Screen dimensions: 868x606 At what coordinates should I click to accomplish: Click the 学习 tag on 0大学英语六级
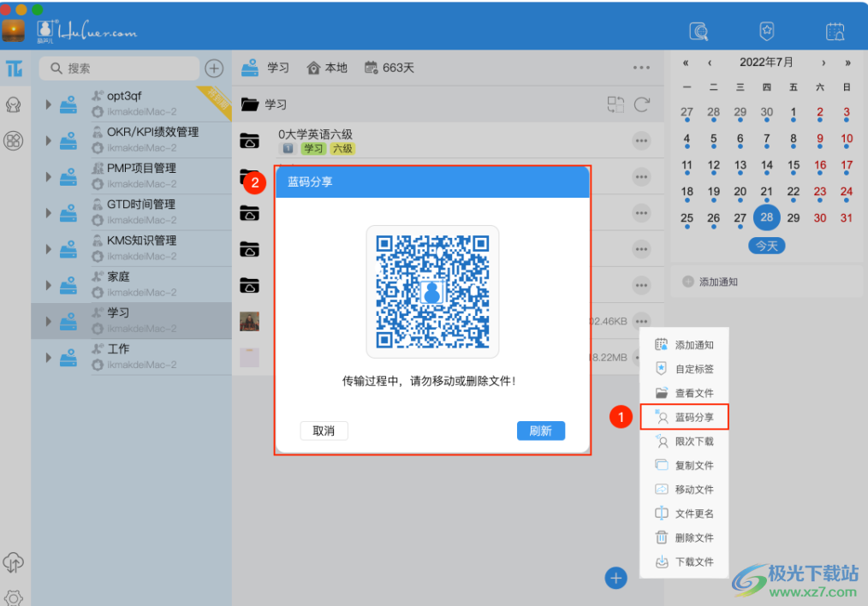tap(313, 148)
